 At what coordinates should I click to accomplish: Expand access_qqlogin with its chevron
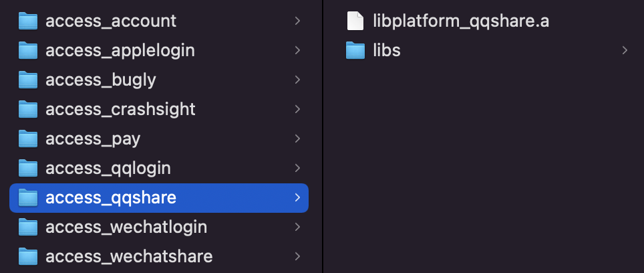[297, 168]
